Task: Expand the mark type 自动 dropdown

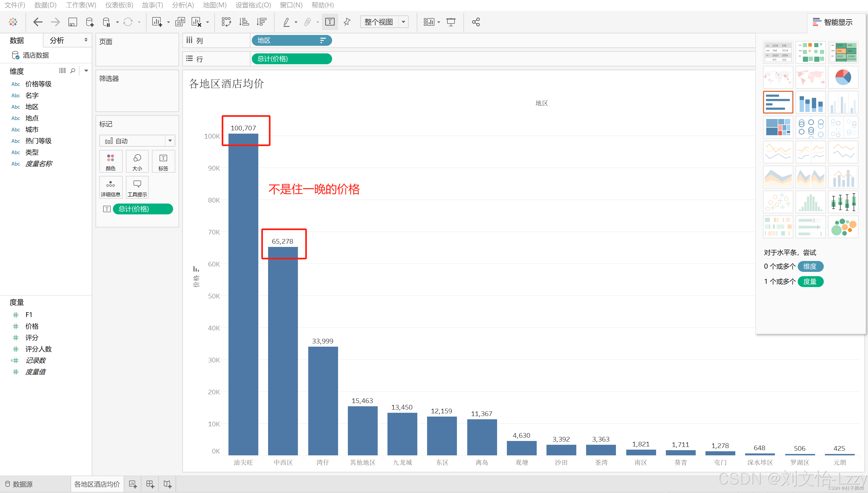Action: point(170,141)
